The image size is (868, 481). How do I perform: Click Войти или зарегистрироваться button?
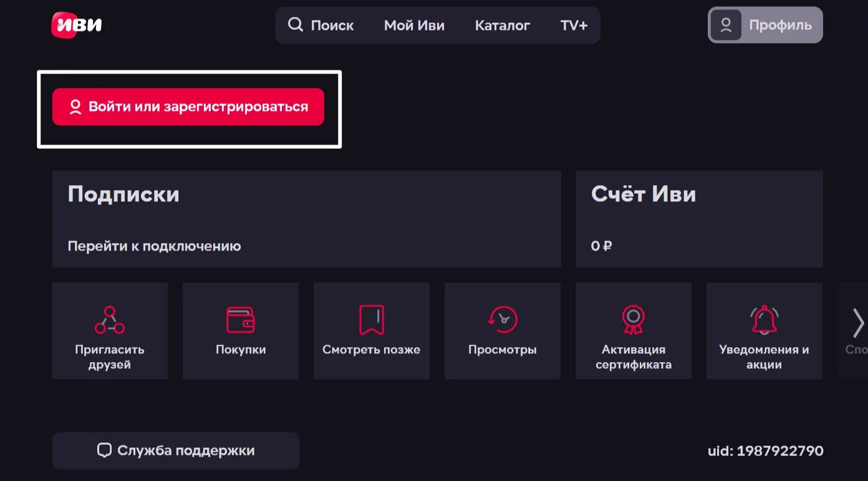(x=188, y=107)
